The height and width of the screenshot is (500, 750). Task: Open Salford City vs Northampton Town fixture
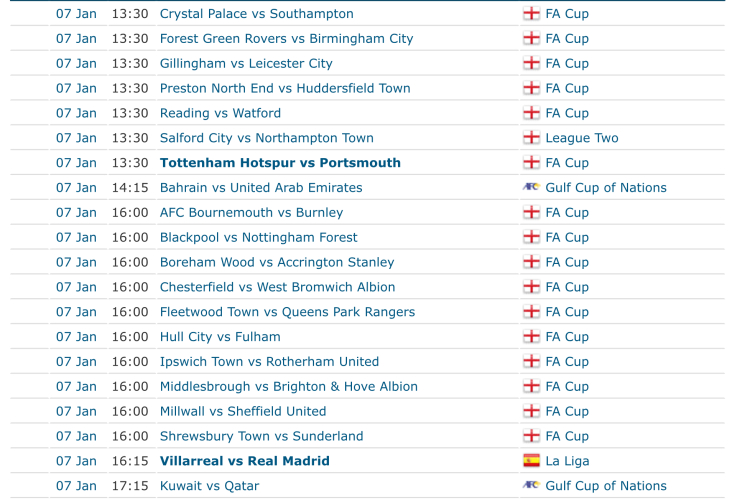[x=267, y=138]
